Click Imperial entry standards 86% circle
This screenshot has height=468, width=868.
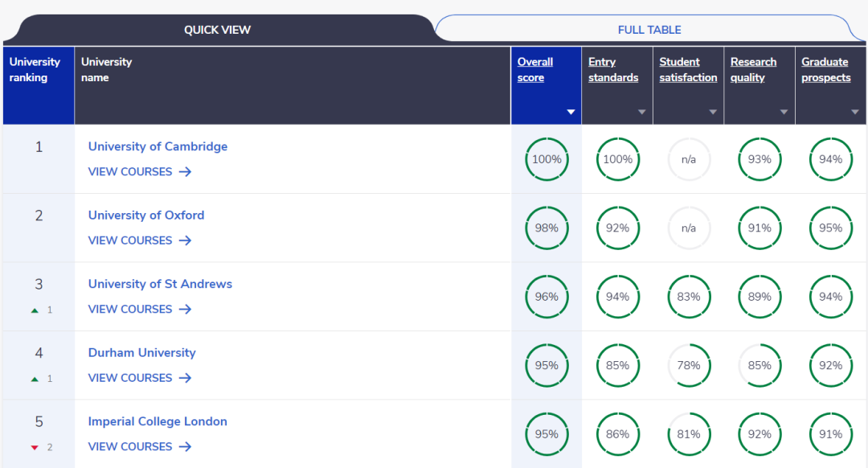pos(618,433)
